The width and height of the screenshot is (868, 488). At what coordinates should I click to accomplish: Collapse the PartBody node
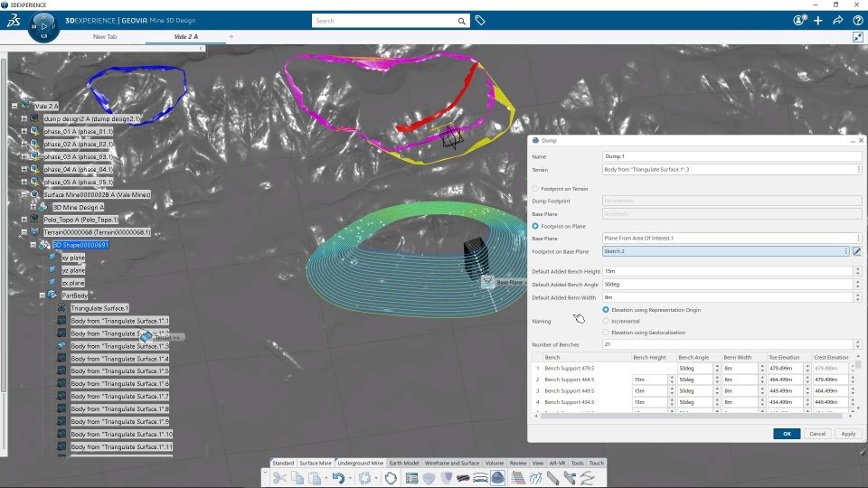(x=42, y=296)
